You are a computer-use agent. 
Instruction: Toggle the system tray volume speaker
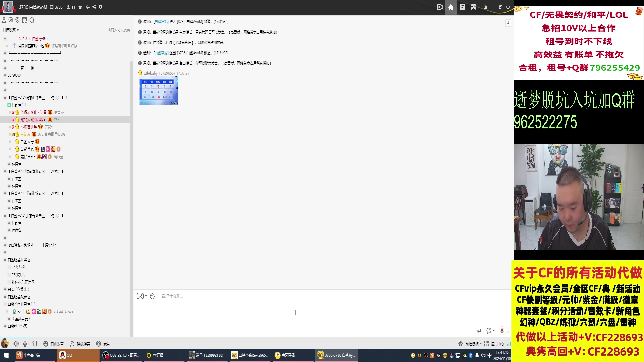[483, 355]
